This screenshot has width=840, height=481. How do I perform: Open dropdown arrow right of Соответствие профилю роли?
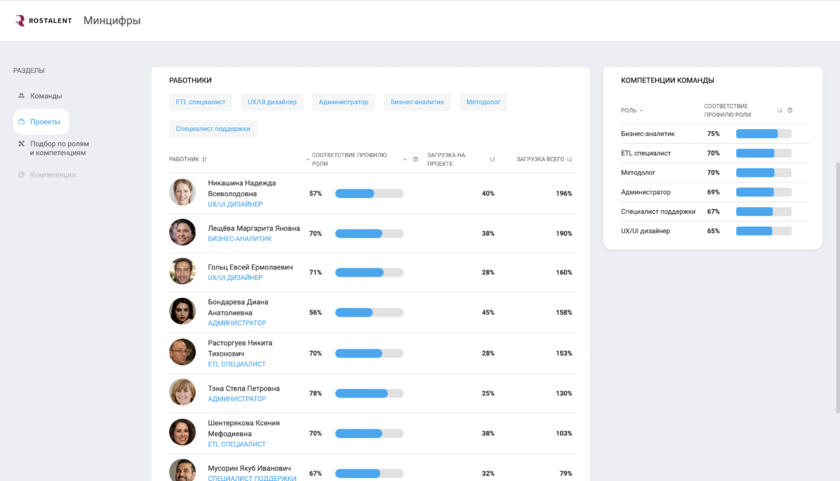coord(405,159)
